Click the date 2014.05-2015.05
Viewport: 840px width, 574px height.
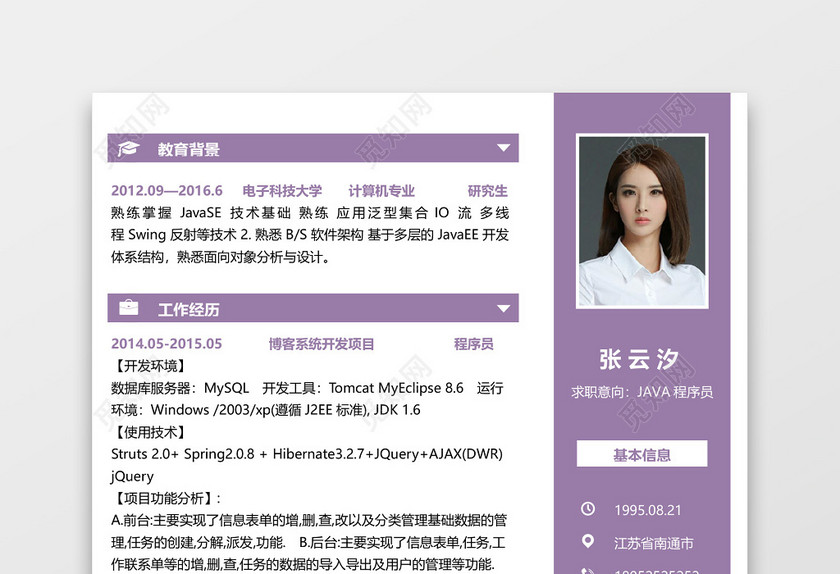click(x=167, y=344)
